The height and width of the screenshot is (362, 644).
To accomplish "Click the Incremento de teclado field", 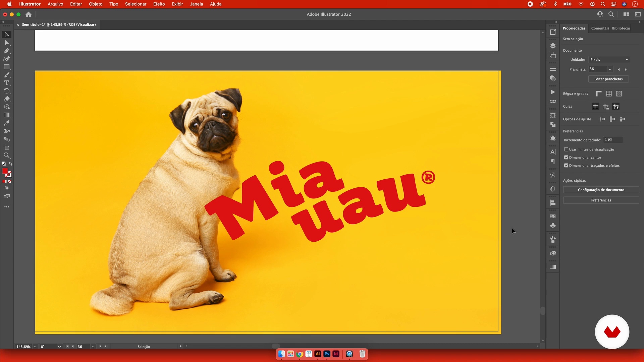I will (x=613, y=140).
